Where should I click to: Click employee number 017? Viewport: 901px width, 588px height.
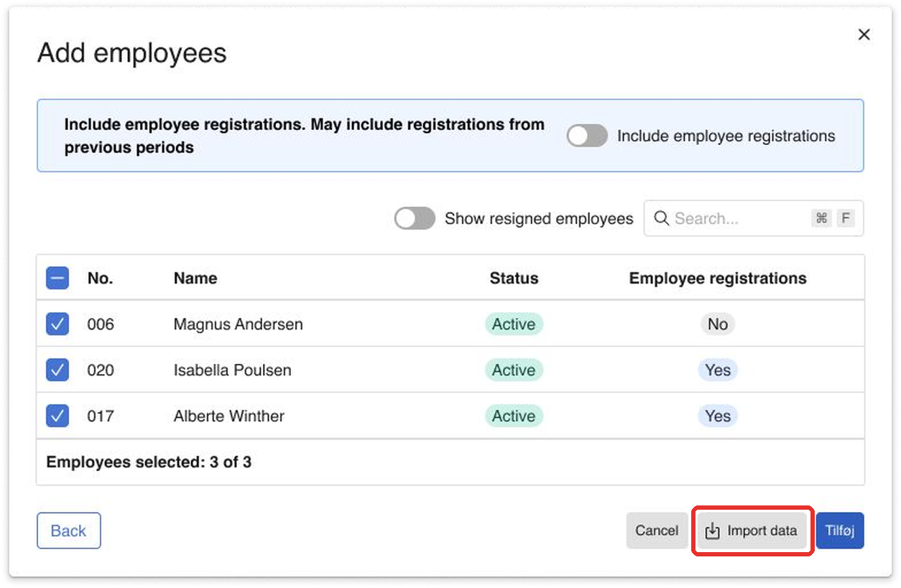(x=101, y=416)
